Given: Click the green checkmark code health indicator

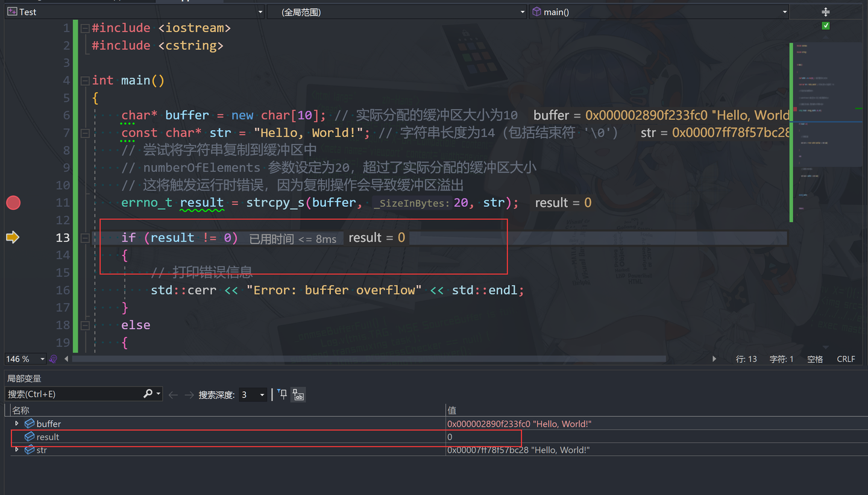Looking at the screenshot, I should 825,25.
